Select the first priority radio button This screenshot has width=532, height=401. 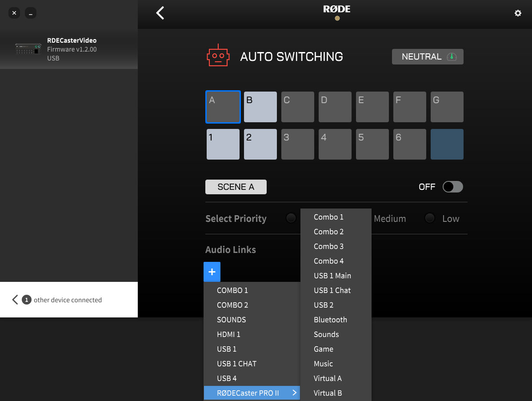[x=291, y=218]
